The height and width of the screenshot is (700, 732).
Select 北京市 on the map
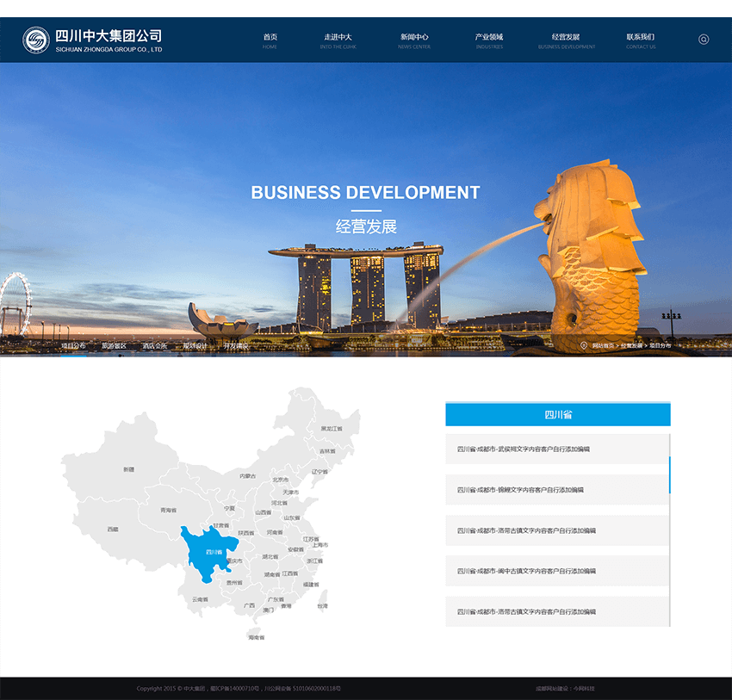(x=281, y=480)
